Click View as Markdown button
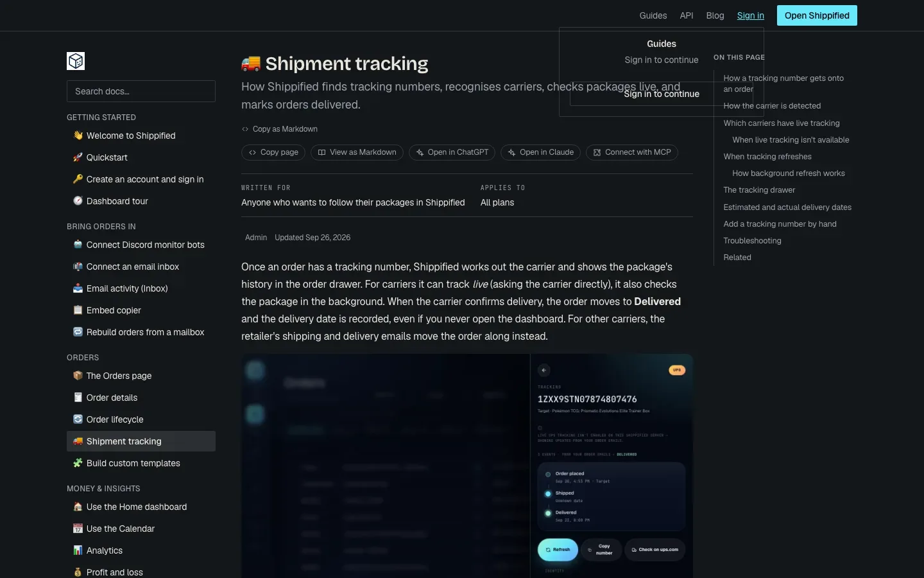Image resolution: width=924 pixels, height=578 pixels. 357,152
